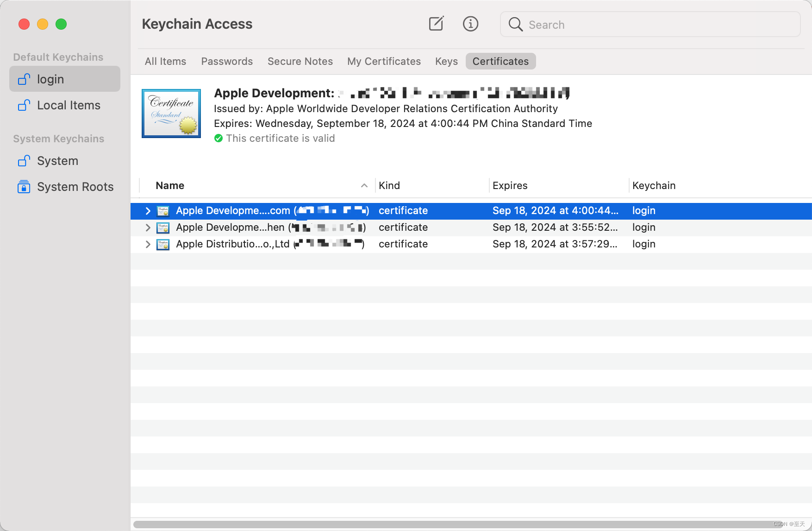Click inside the Search field
Viewport: 812px width, 531px height.
(650, 25)
